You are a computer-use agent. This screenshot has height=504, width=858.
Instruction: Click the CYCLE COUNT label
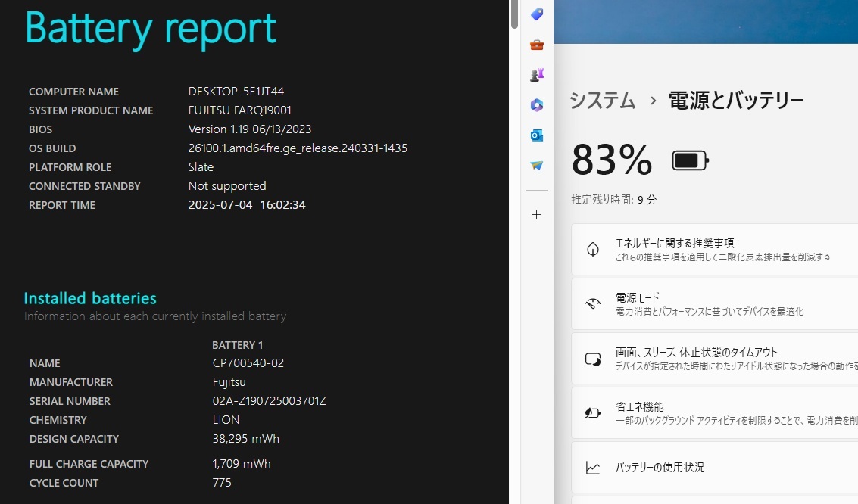(x=64, y=484)
